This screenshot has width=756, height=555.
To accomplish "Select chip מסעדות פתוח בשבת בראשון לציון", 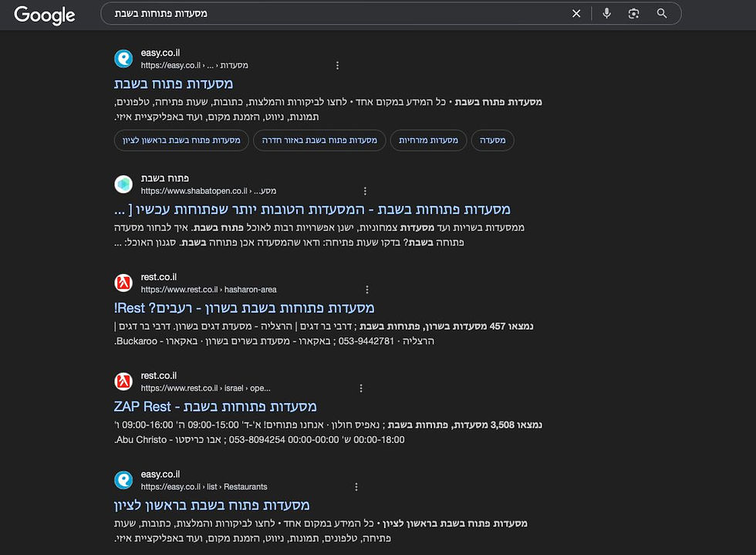I will click(181, 140).
